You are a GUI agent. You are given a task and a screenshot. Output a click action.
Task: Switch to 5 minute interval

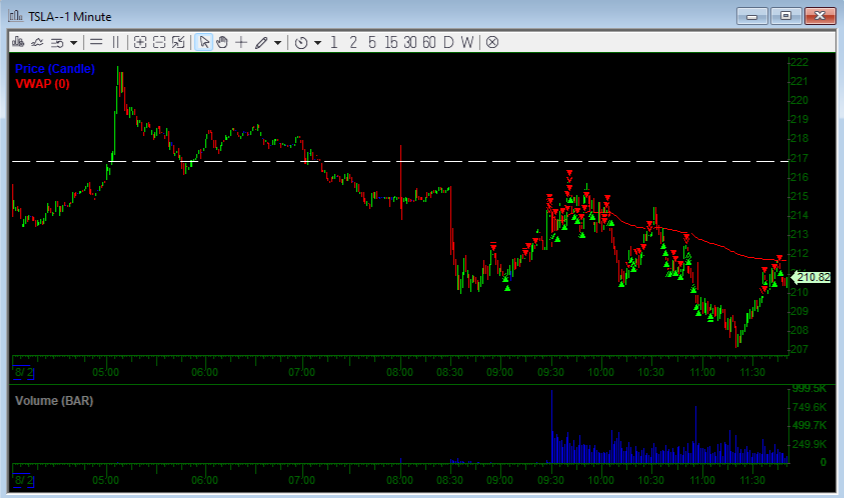(372, 42)
